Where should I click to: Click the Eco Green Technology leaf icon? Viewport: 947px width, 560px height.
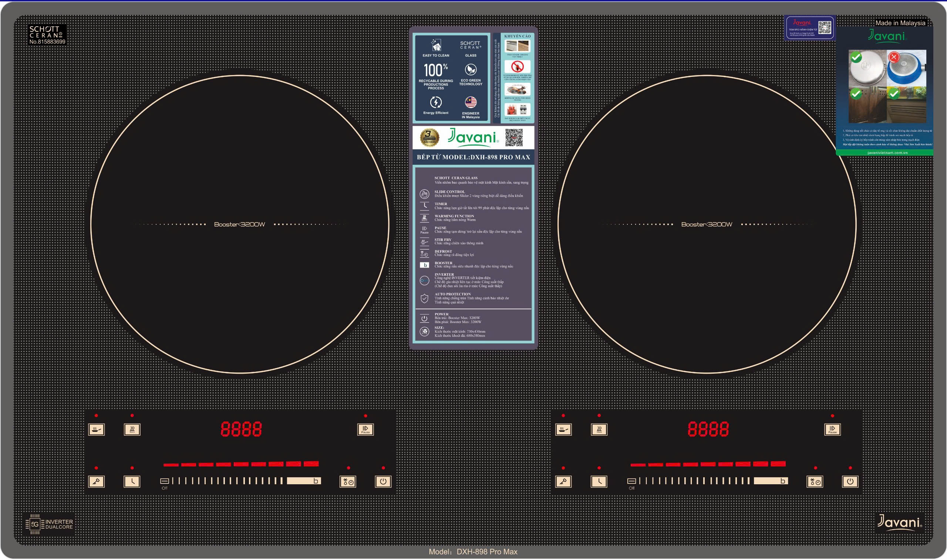tap(471, 69)
